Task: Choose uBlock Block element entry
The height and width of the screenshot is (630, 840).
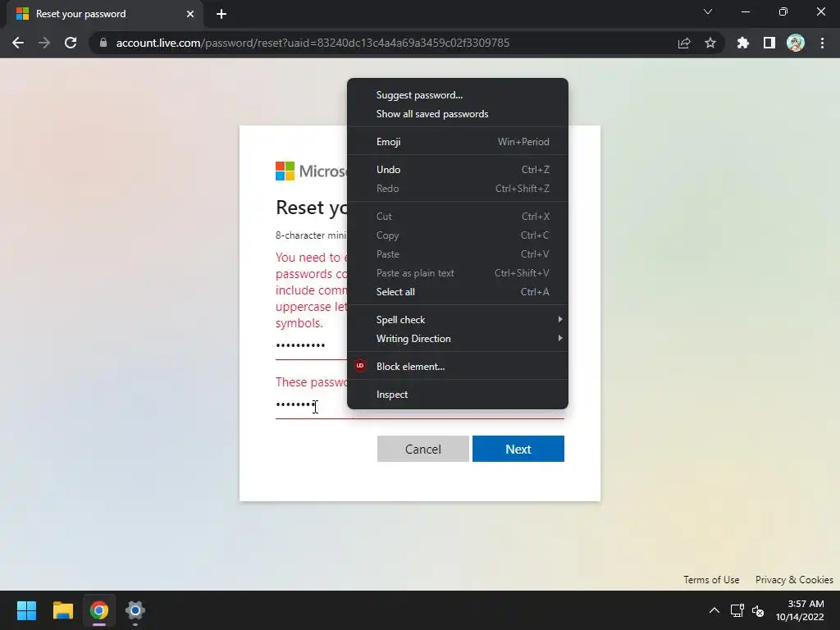Action: (458, 367)
